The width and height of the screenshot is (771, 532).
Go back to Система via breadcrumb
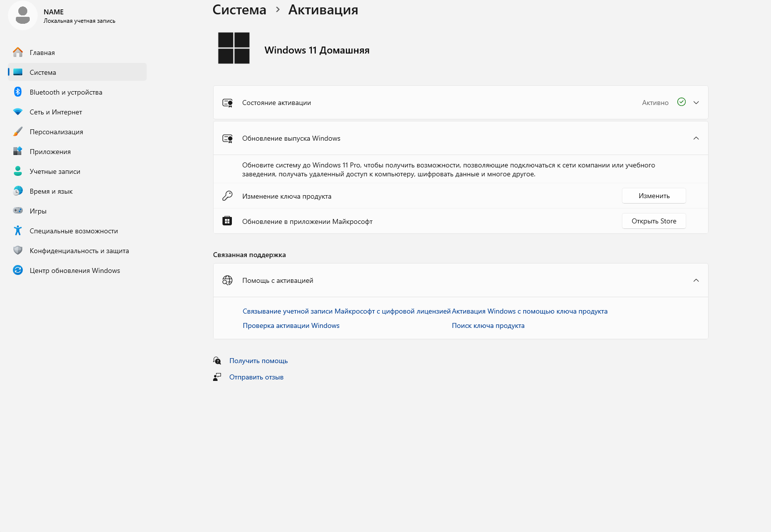pyautogui.click(x=239, y=10)
